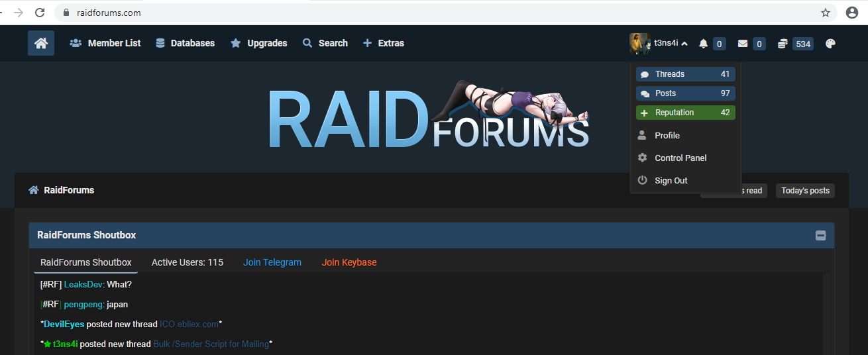The width and height of the screenshot is (868, 355).
Task: Go forward in browser history
Action: [x=19, y=13]
